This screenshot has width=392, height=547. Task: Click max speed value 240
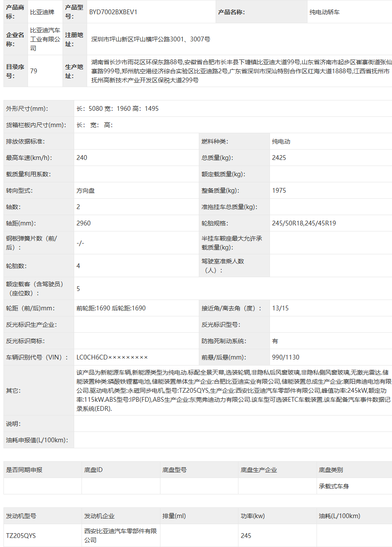pyautogui.click(x=82, y=158)
